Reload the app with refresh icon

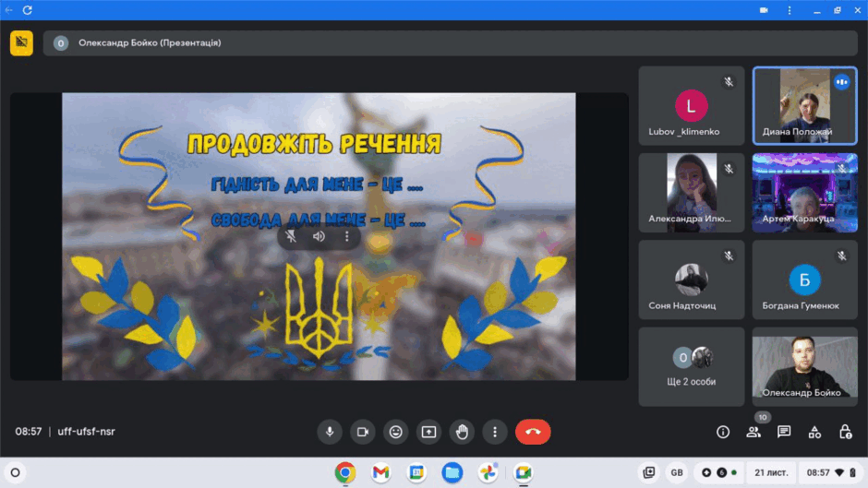pyautogui.click(x=27, y=10)
